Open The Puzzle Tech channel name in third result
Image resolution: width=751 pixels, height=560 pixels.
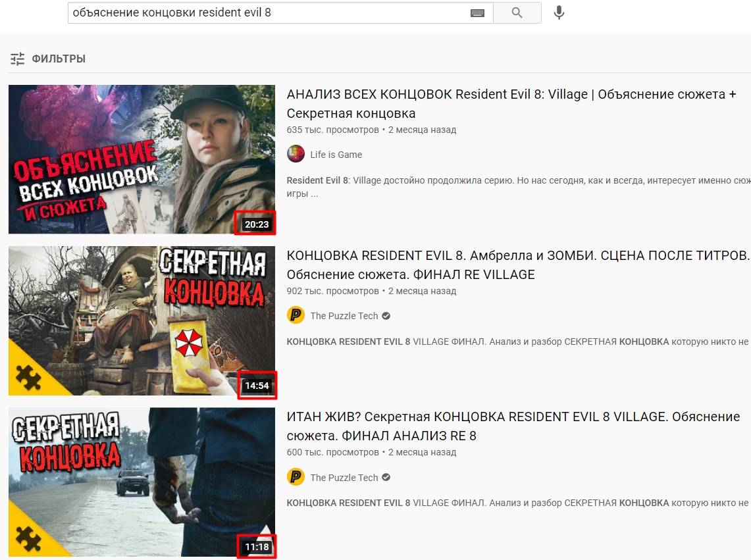(344, 478)
